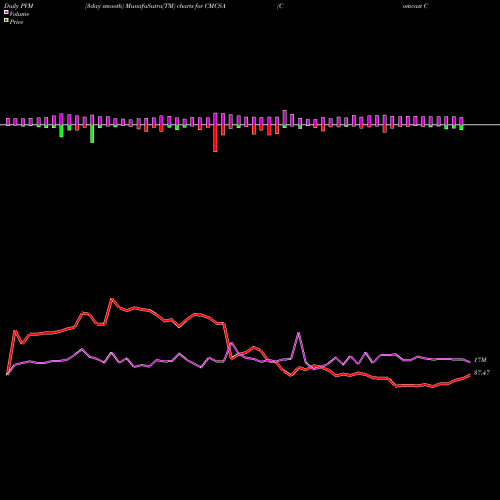The image size is (500, 500).
Task: Click the '37.47' price end label
Action: click(x=482, y=373)
